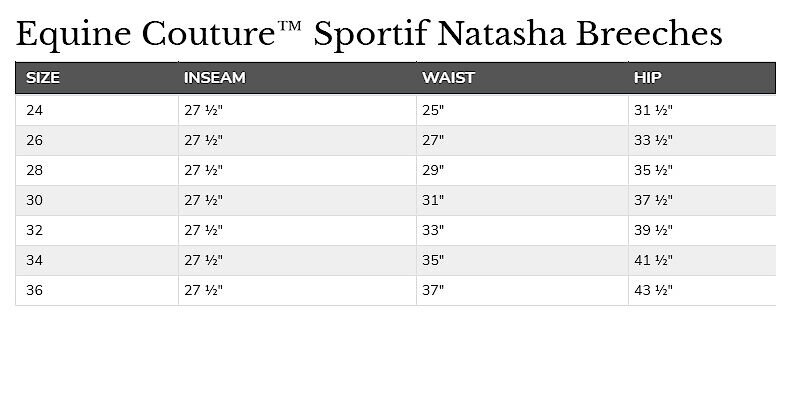This screenshot has width=785, height=407.
Task: Select the size 26 cell
Action: click(35, 140)
